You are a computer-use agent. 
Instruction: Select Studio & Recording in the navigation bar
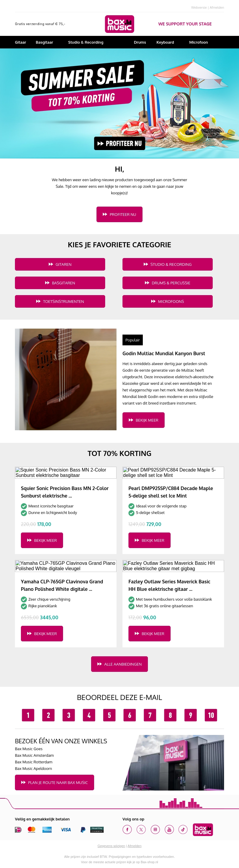tap(86, 42)
